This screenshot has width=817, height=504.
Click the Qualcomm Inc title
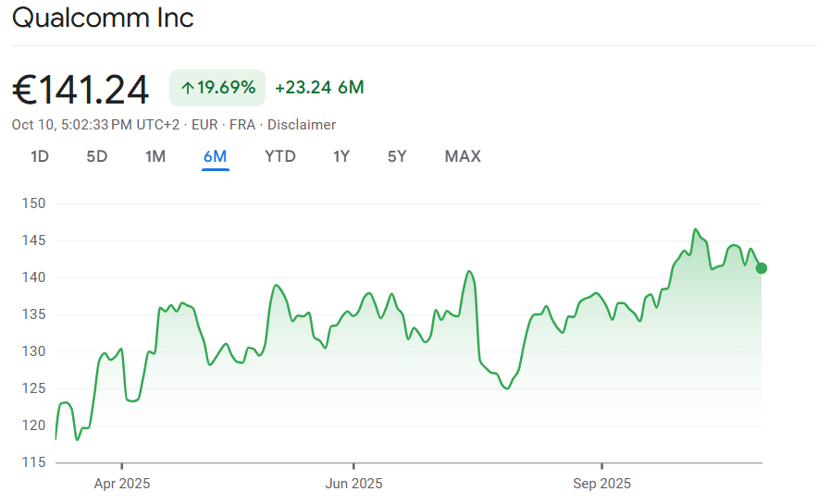(x=103, y=18)
